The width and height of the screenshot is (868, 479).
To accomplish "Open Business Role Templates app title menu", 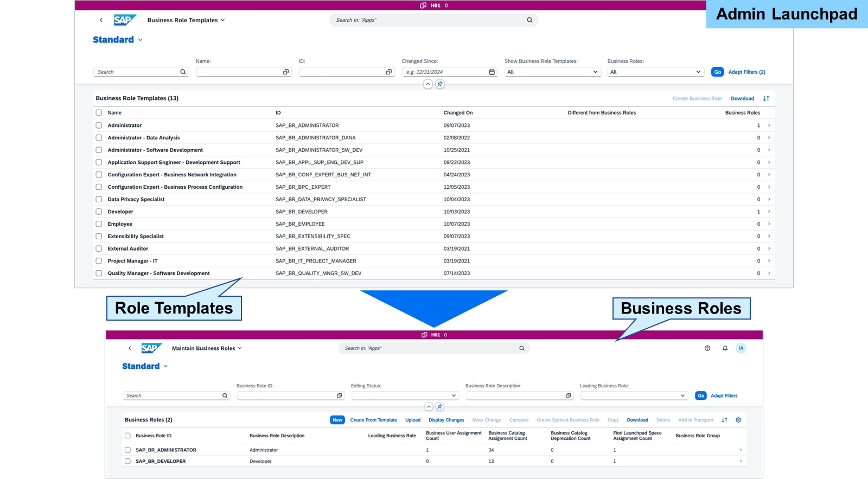I will click(186, 20).
